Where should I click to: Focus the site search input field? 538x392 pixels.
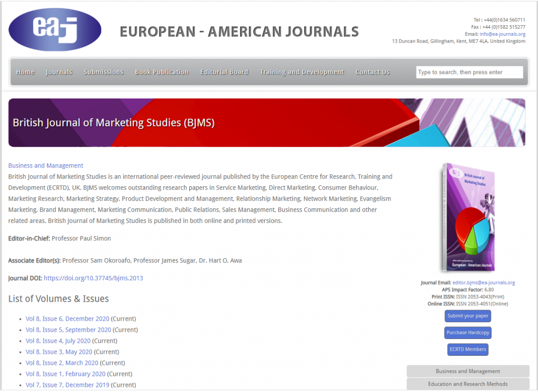pyautogui.click(x=469, y=72)
